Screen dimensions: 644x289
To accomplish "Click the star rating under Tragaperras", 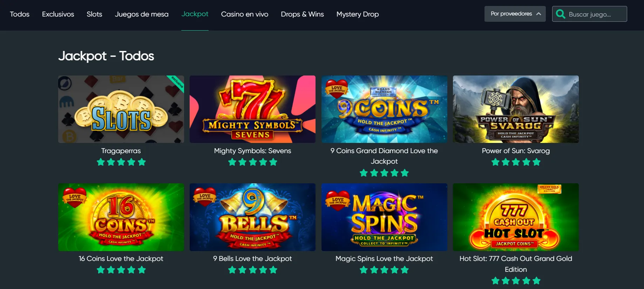I will (121, 162).
